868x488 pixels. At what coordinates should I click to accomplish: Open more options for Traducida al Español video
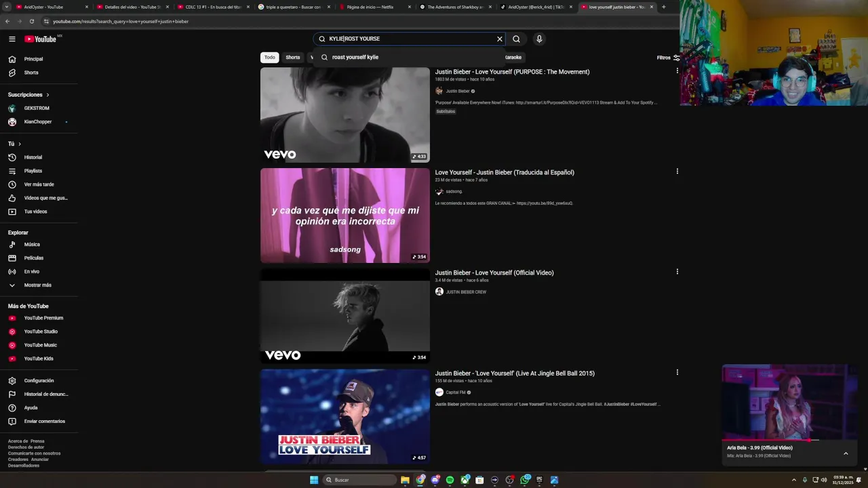click(x=677, y=171)
